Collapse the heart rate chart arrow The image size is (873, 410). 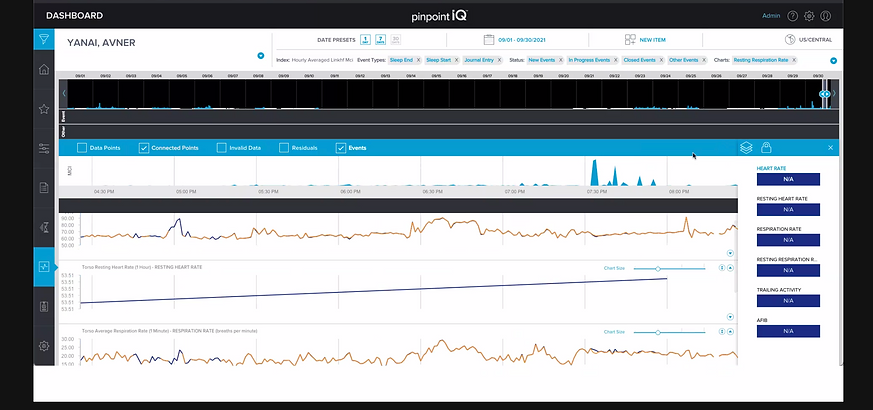pyautogui.click(x=730, y=253)
